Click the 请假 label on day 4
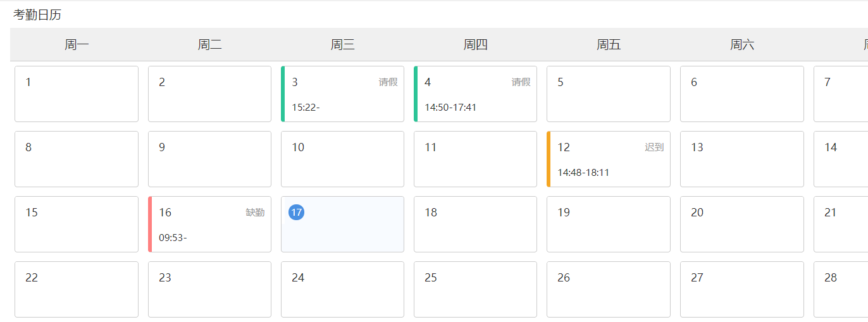 521,82
